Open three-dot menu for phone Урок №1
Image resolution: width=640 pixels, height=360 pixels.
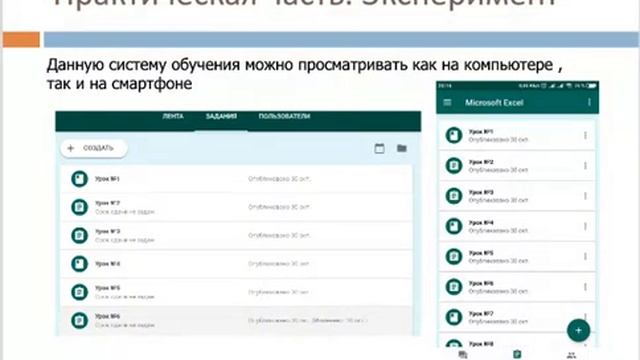click(585, 136)
